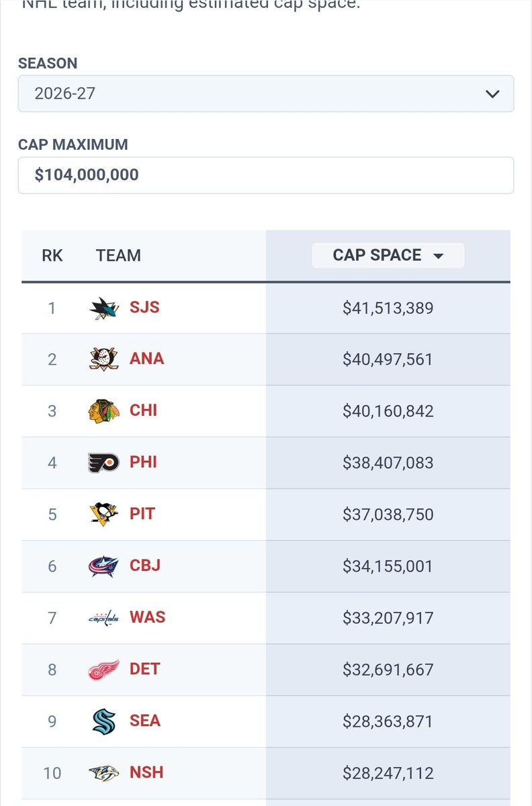Image resolution: width=532 pixels, height=806 pixels.
Task: Click the Nashville Predators team logo
Action: pyautogui.click(x=104, y=773)
